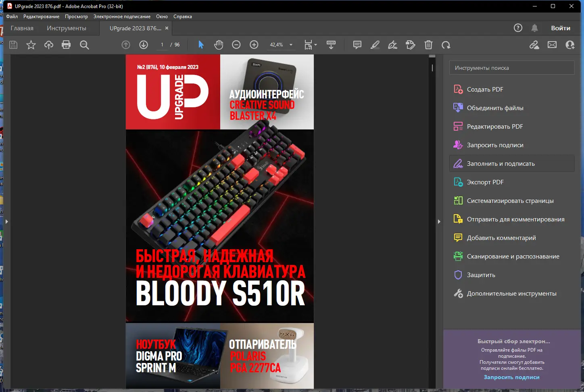Rotate the page clockwise

[446, 45]
